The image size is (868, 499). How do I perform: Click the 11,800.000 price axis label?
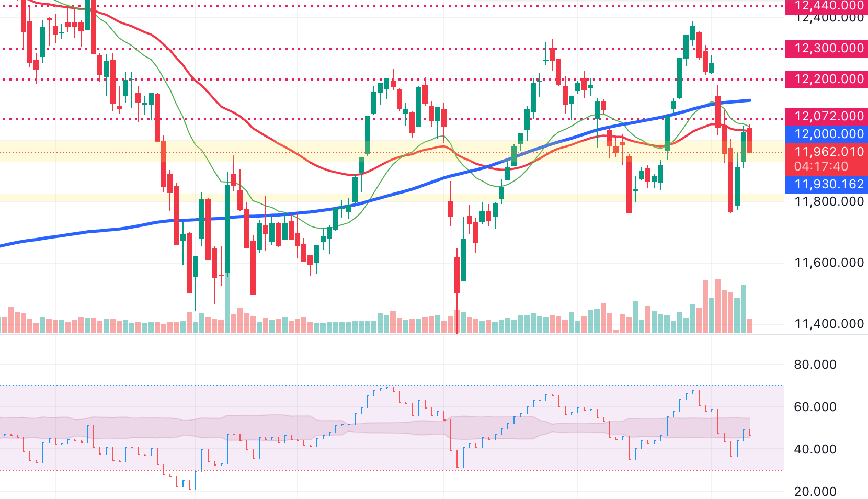coord(828,201)
